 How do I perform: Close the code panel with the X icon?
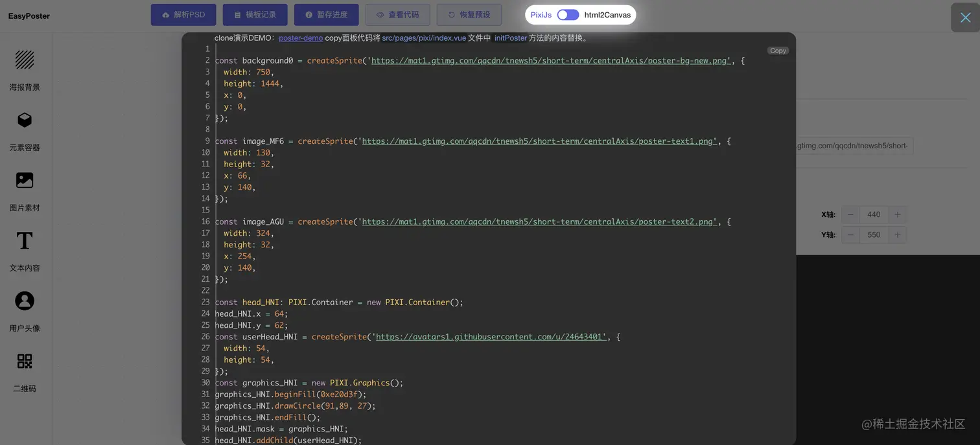click(965, 17)
